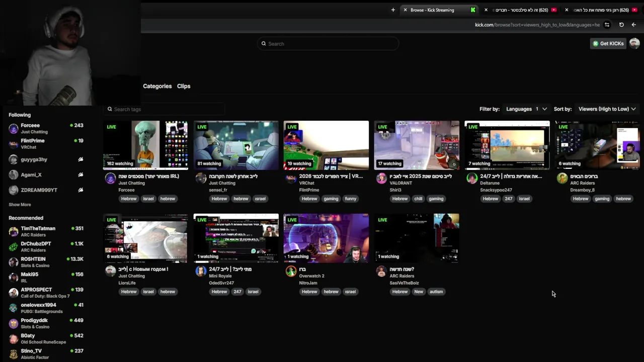Viewport: 644px width, 362px height.
Task: Open Deltarune category link
Action: [x=490, y=184]
